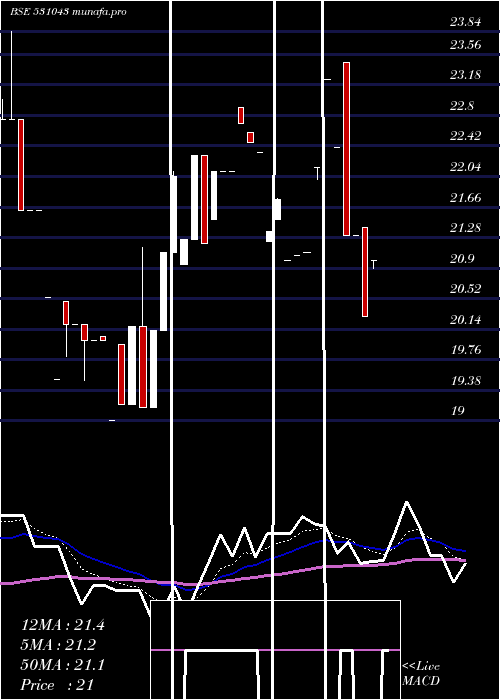Click the 23.56 price axis label
The image size is (500, 700).
465,45
